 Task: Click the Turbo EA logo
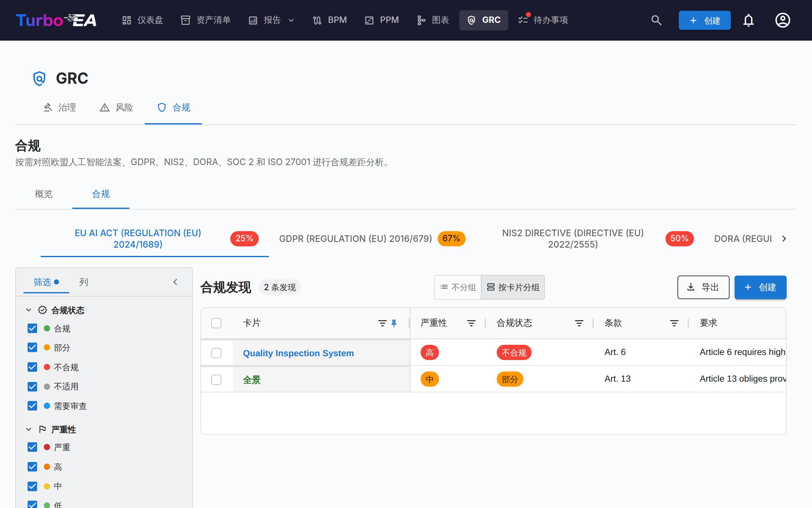tap(56, 20)
